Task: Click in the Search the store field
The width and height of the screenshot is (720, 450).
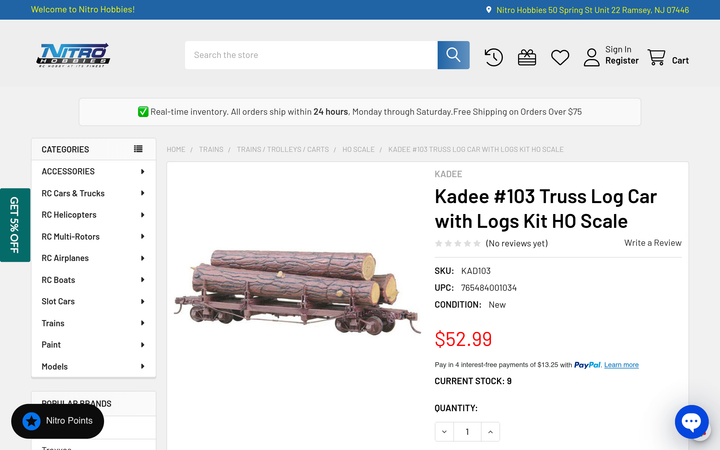Action: tap(311, 55)
